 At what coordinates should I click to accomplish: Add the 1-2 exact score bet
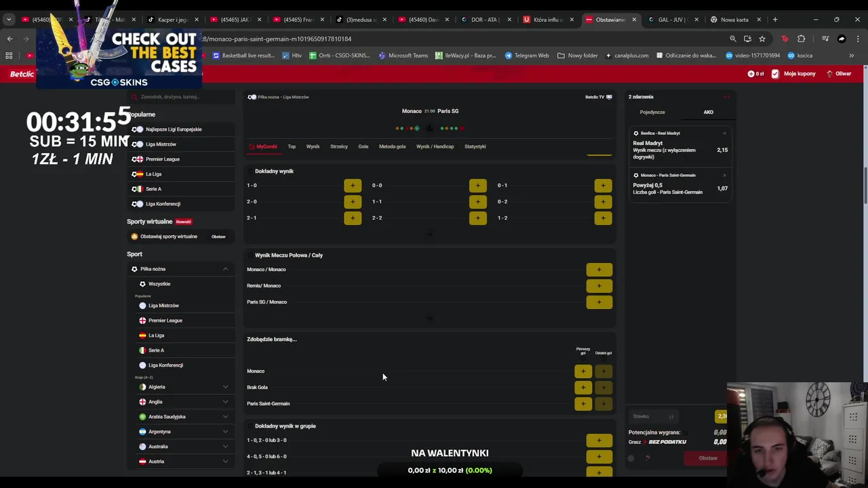pos(603,218)
